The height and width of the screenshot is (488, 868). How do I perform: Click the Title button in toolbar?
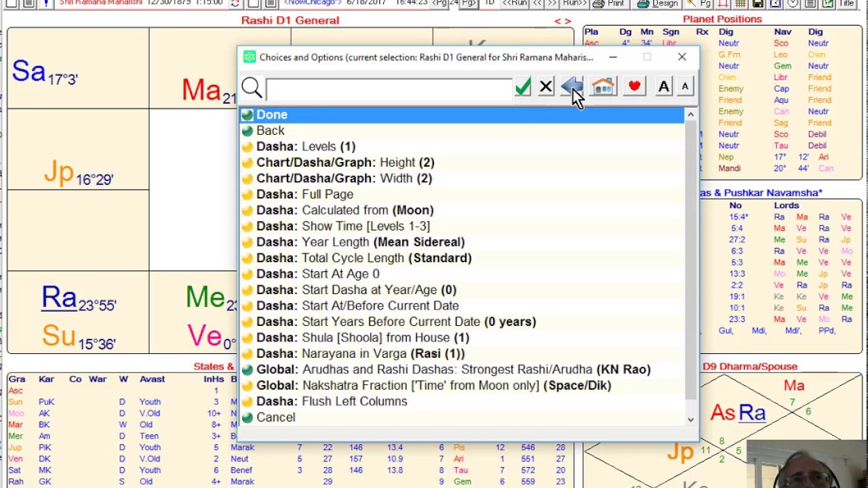pos(847,3)
